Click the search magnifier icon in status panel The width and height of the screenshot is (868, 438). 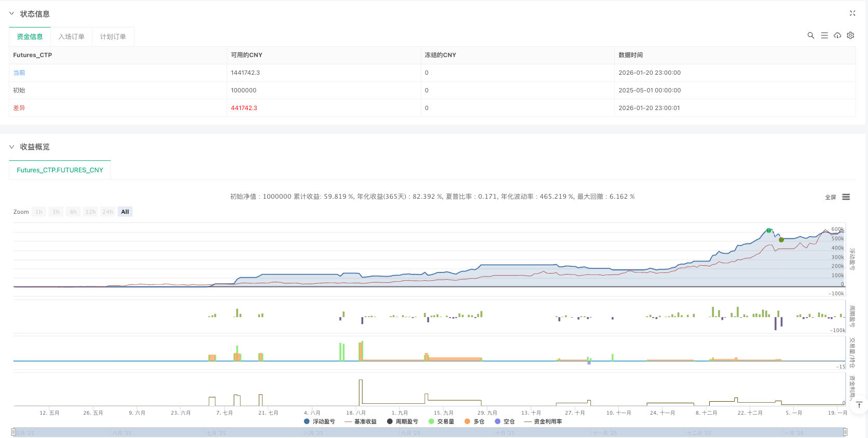tap(810, 35)
